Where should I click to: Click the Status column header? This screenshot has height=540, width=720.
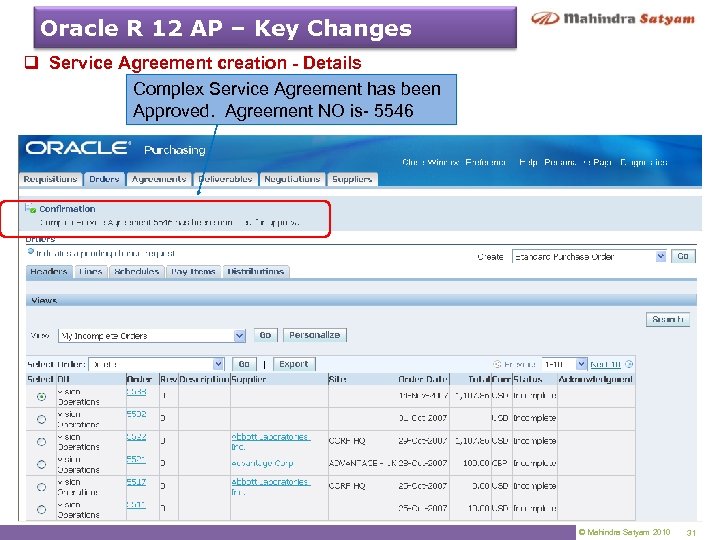click(x=528, y=379)
